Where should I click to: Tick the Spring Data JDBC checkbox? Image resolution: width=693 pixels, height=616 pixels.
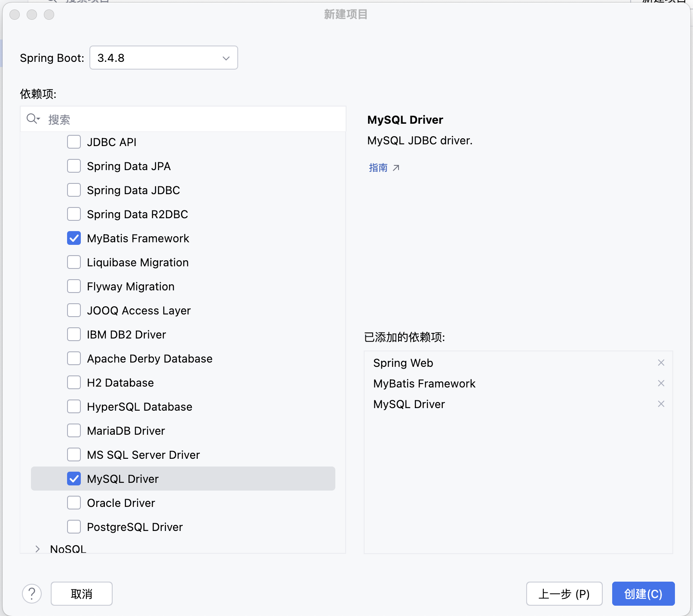coord(74,190)
